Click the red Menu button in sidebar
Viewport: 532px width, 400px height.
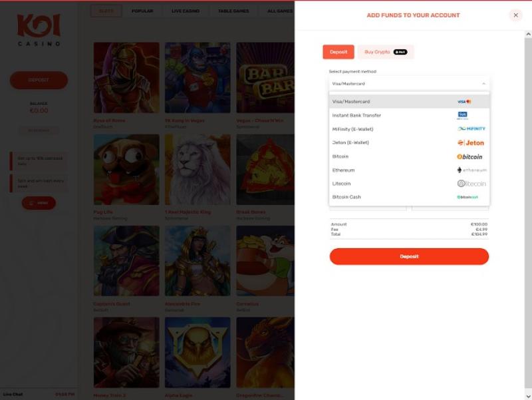point(39,203)
